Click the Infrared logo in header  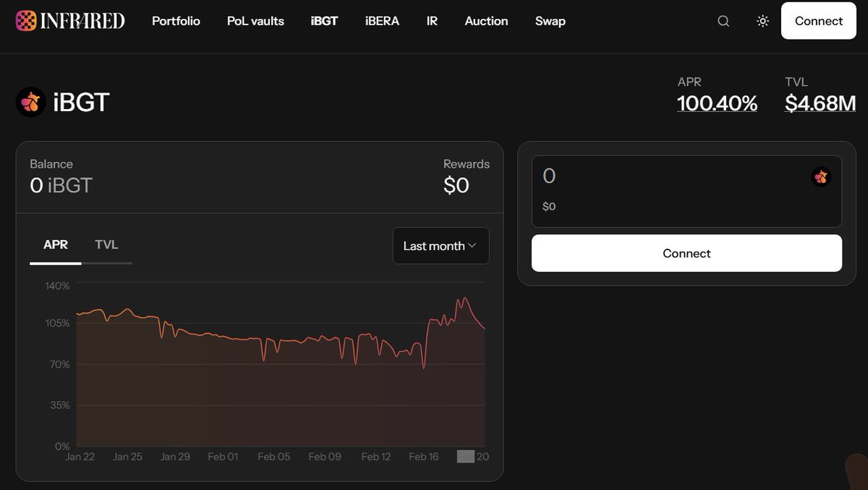[x=70, y=21]
